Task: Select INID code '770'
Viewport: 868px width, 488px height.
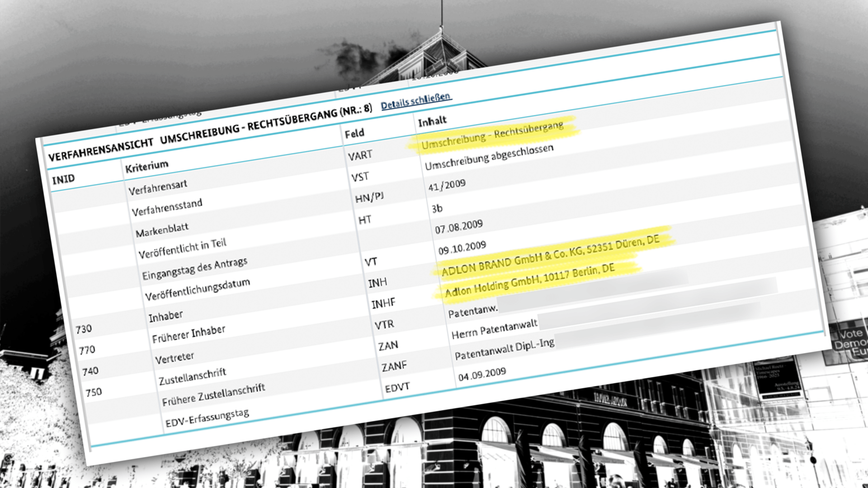Action: (87, 350)
